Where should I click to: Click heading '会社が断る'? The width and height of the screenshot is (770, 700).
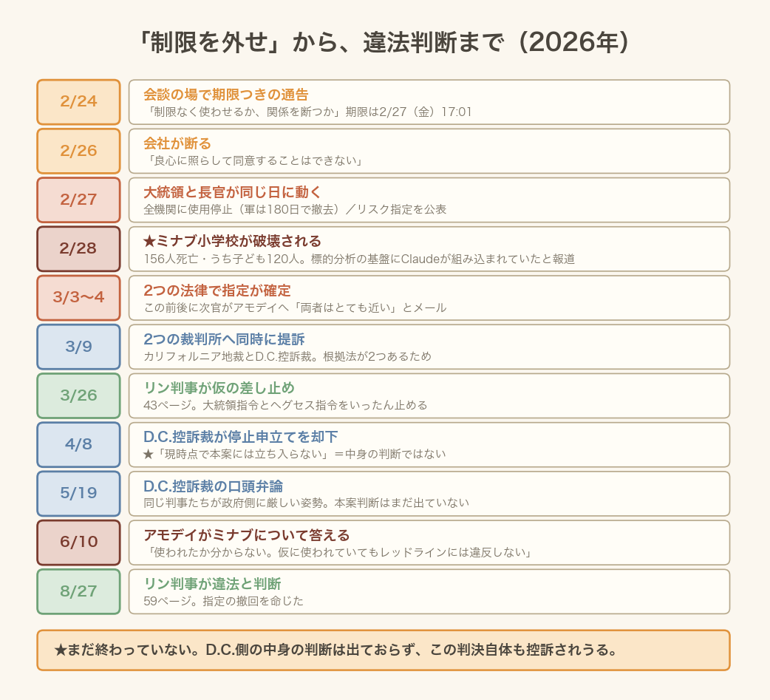click(177, 143)
